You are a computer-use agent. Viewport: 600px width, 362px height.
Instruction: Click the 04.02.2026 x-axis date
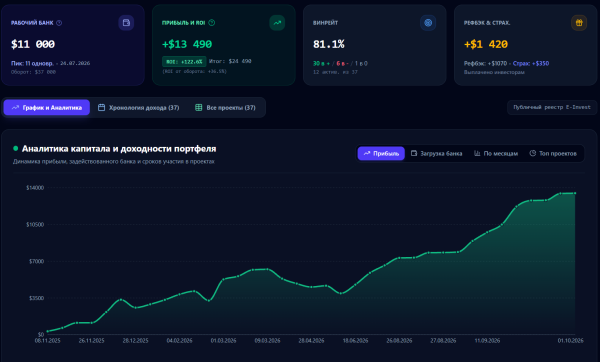point(179,341)
